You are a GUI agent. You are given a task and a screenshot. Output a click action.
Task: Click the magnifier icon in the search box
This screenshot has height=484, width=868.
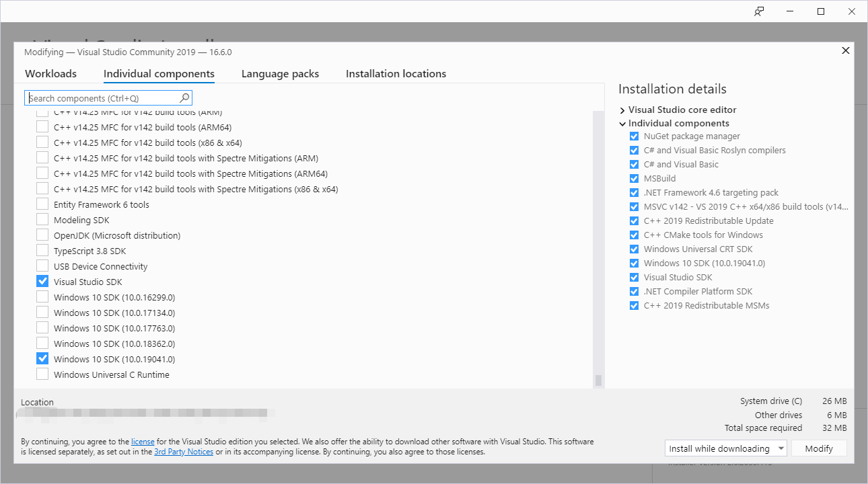pyautogui.click(x=184, y=97)
